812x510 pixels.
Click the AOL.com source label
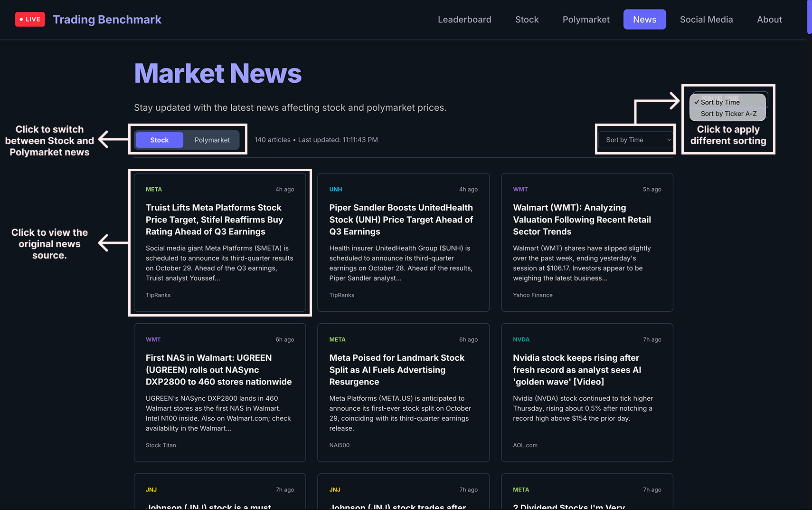tap(525, 445)
